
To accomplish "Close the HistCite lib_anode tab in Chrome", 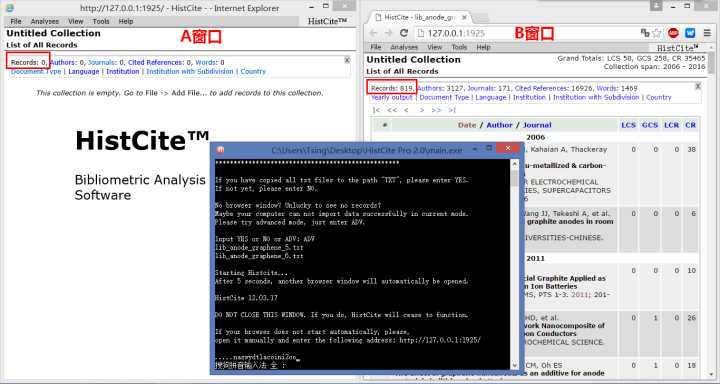I will pos(464,17).
